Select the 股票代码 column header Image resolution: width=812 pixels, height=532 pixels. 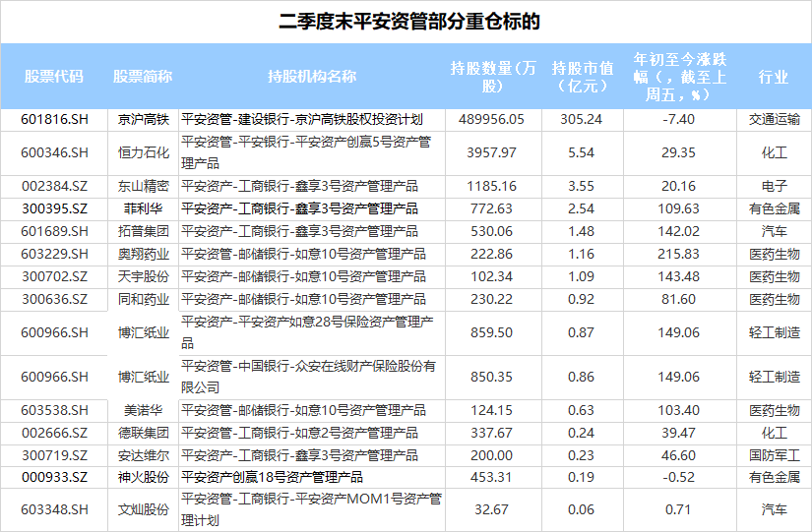tap(54, 77)
